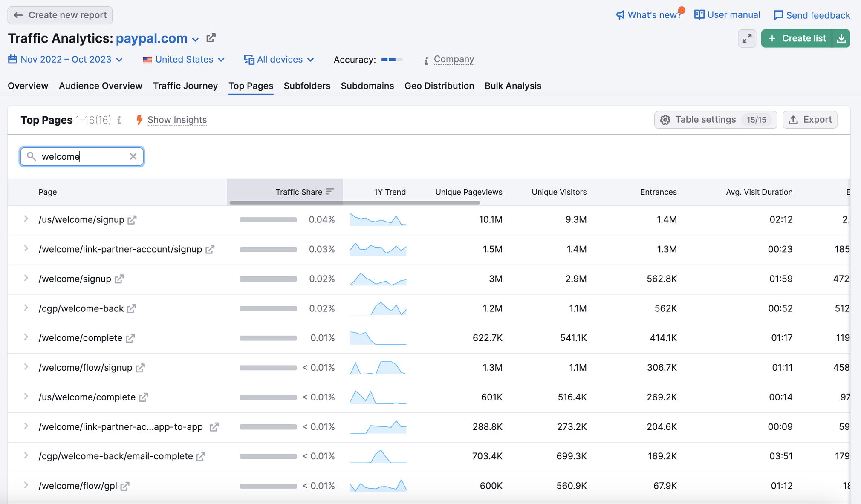Sort by Avg. Visit Duration column

[759, 192]
